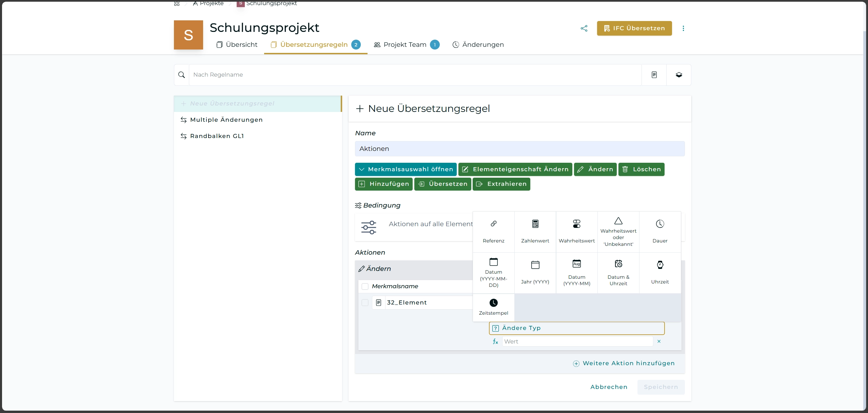The image size is (868, 413).
Task: Remove the Wert row with the x
Action: (x=659, y=341)
